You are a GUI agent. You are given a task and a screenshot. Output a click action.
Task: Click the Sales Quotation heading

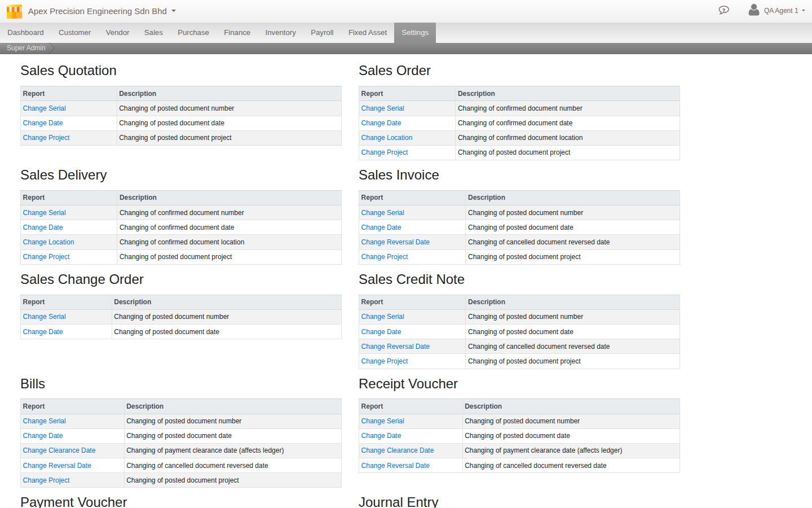[68, 71]
